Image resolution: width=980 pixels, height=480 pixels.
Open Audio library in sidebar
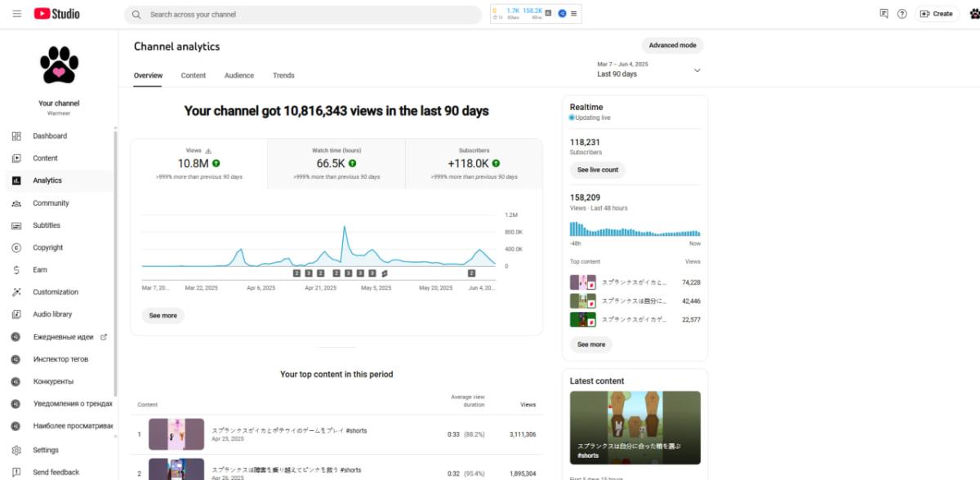pos(59,314)
